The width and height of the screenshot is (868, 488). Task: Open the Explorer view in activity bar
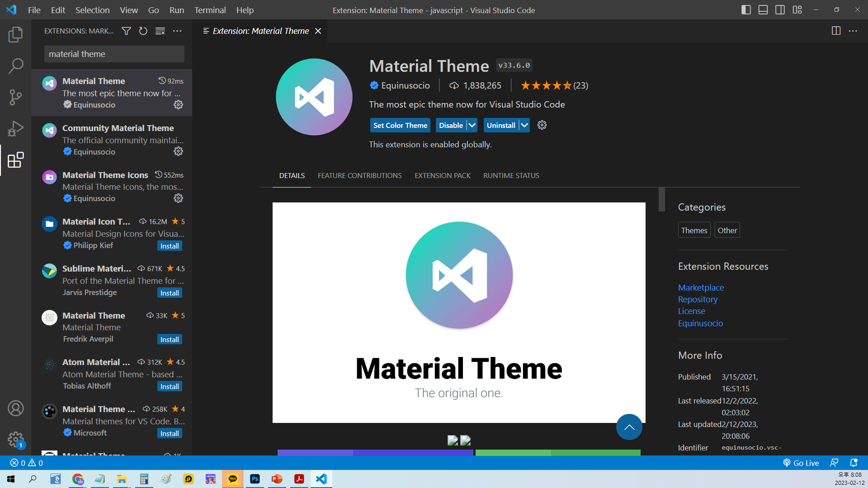click(x=15, y=35)
